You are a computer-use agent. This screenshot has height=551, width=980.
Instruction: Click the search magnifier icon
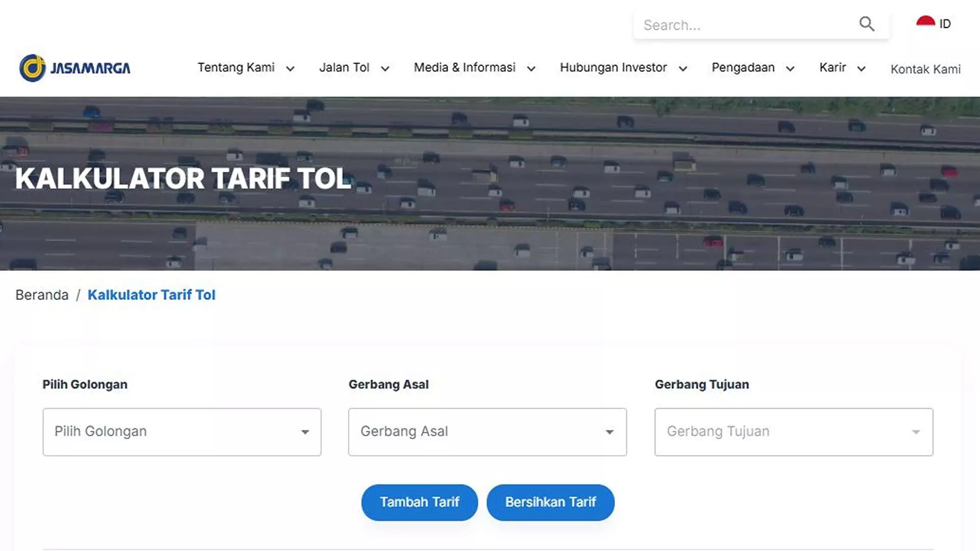click(x=867, y=24)
